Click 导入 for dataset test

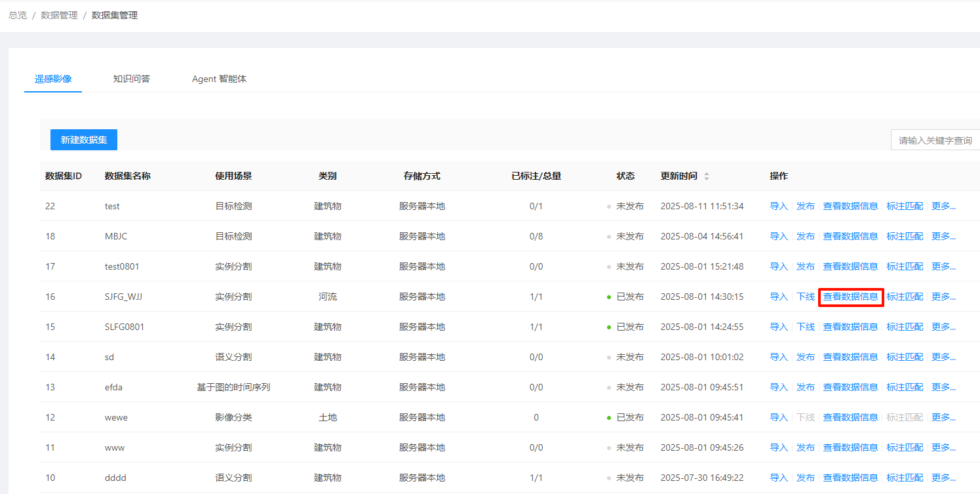[778, 206]
